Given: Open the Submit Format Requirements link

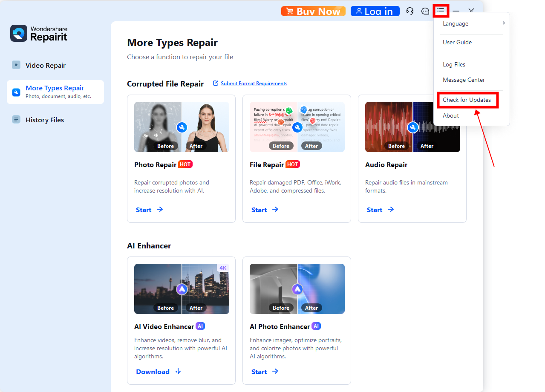Looking at the screenshot, I should pos(254,84).
